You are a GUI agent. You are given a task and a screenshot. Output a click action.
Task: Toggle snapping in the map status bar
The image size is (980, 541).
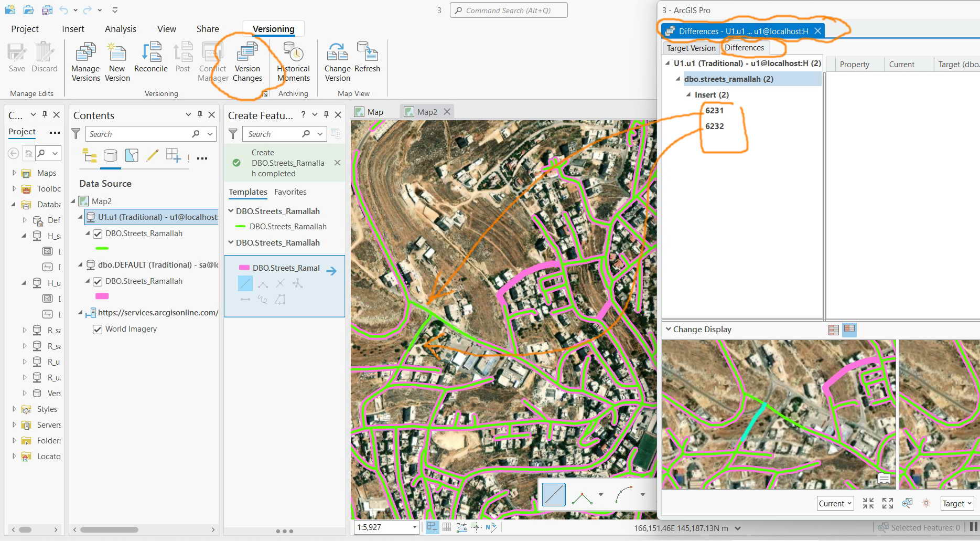pyautogui.click(x=432, y=527)
